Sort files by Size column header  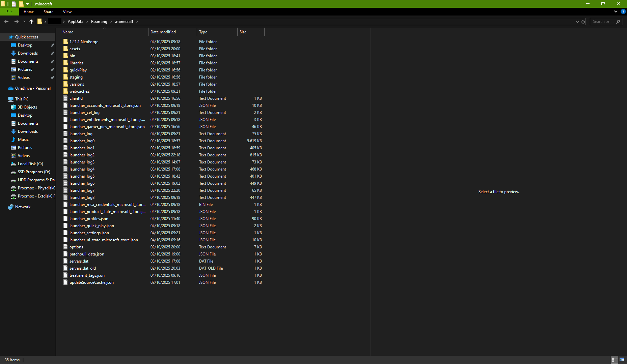pyautogui.click(x=243, y=32)
